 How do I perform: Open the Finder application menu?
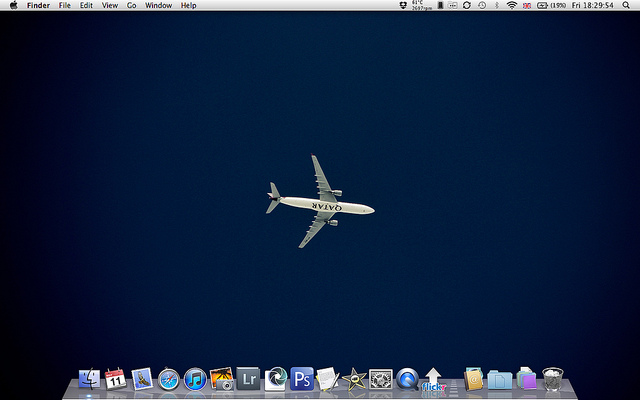(x=38, y=5)
